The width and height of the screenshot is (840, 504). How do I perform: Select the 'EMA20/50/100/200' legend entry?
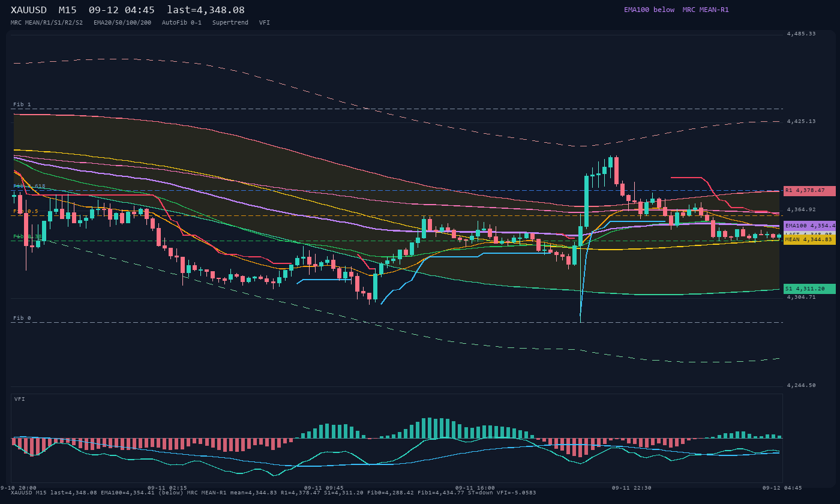[122, 23]
